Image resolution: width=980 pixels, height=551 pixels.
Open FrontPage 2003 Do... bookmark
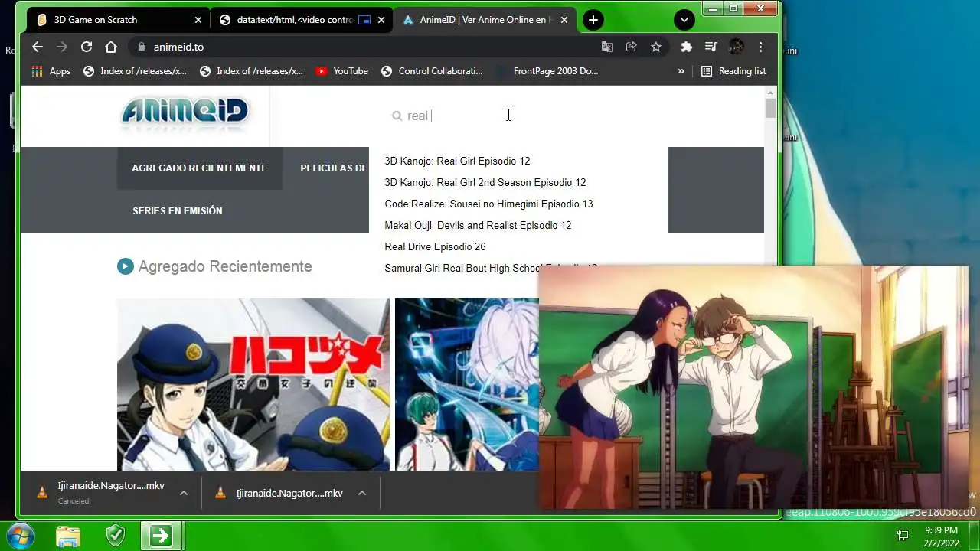[547, 71]
